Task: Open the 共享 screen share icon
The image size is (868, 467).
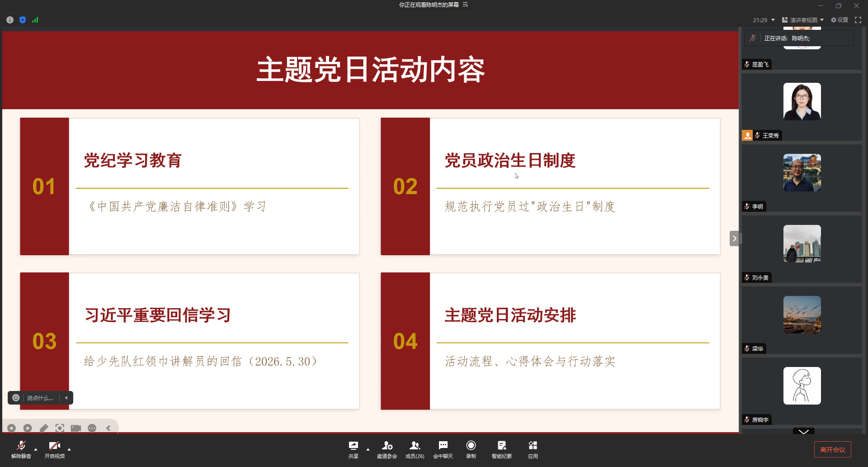Action: pos(354,449)
